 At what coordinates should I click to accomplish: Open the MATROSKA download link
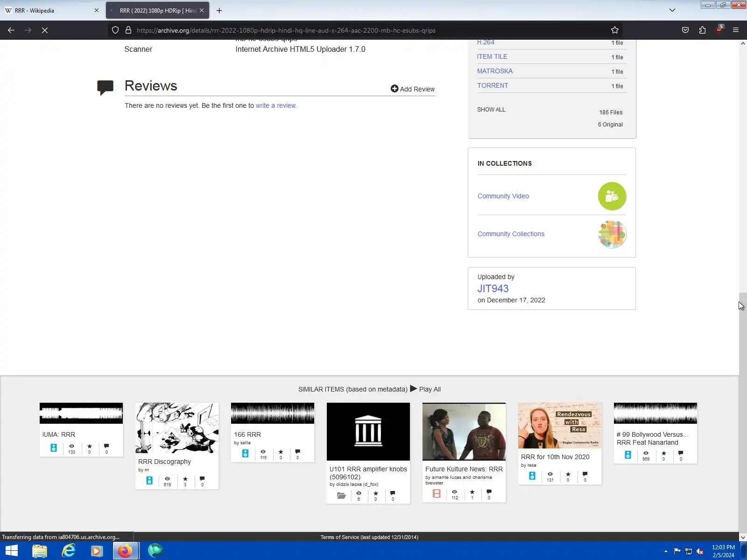coord(495,71)
